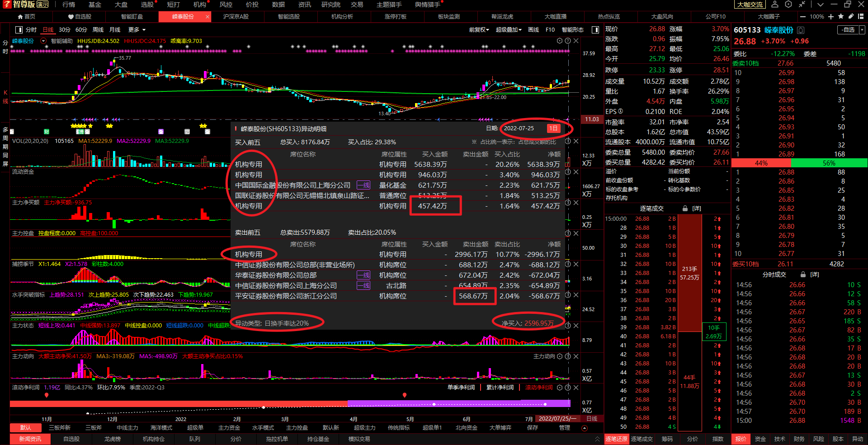The width and height of the screenshot is (868, 445).
Task: Click the 大咖交流 button
Action: [750, 5]
